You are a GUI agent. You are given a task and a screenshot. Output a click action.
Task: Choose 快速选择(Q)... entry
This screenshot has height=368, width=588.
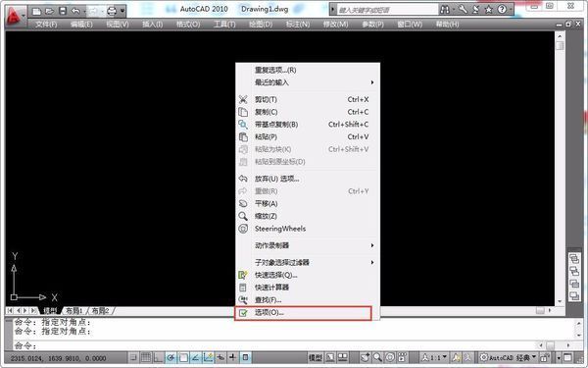click(308, 275)
